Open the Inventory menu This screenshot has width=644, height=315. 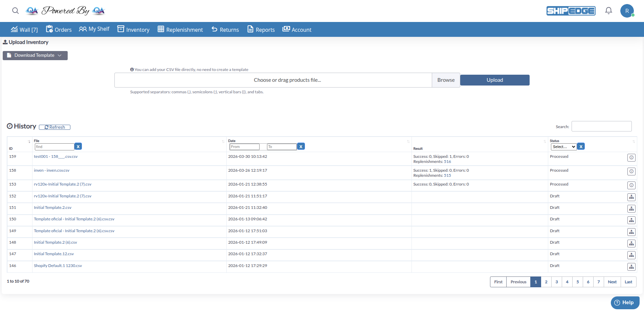point(133,30)
